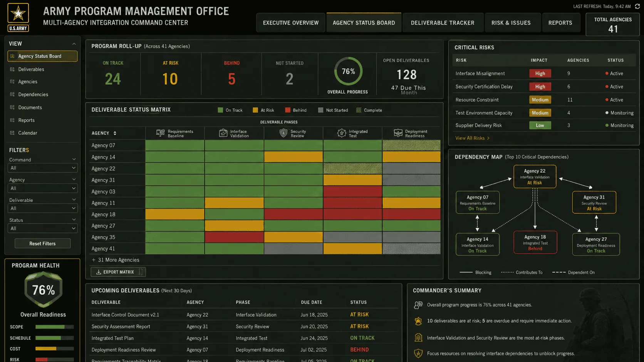Viewport: 644px width, 362px height.
Task: Open the Agency filter dropdown
Action: [42, 189]
